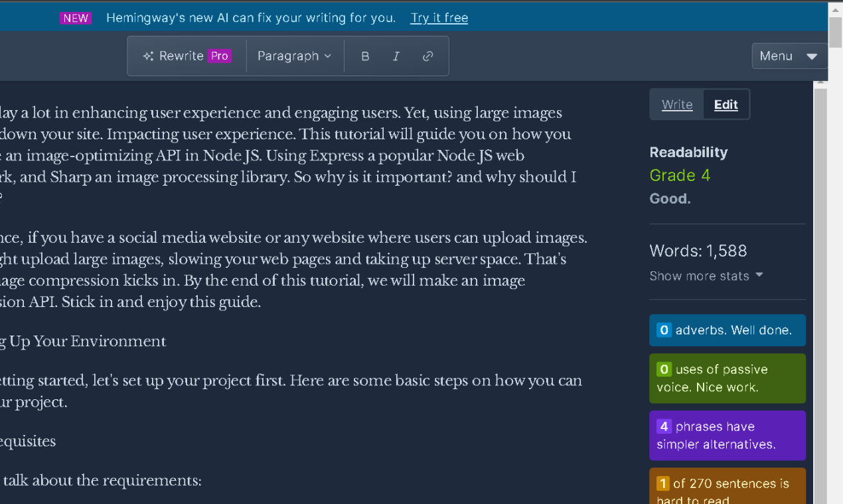Expand Show more stats
The width and height of the screenshot is (843, 504).
706,275
